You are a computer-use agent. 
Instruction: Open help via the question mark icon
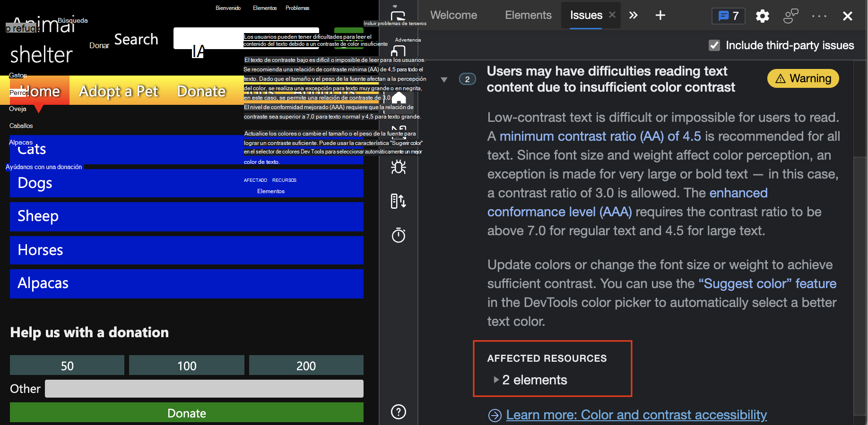pos(399,412)
